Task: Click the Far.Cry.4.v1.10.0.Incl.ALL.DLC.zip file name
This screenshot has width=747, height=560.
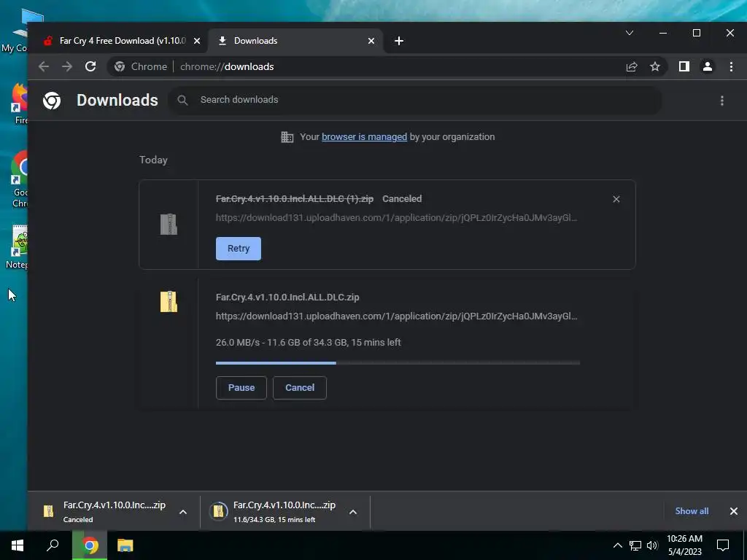Action: tap(287, 297)
